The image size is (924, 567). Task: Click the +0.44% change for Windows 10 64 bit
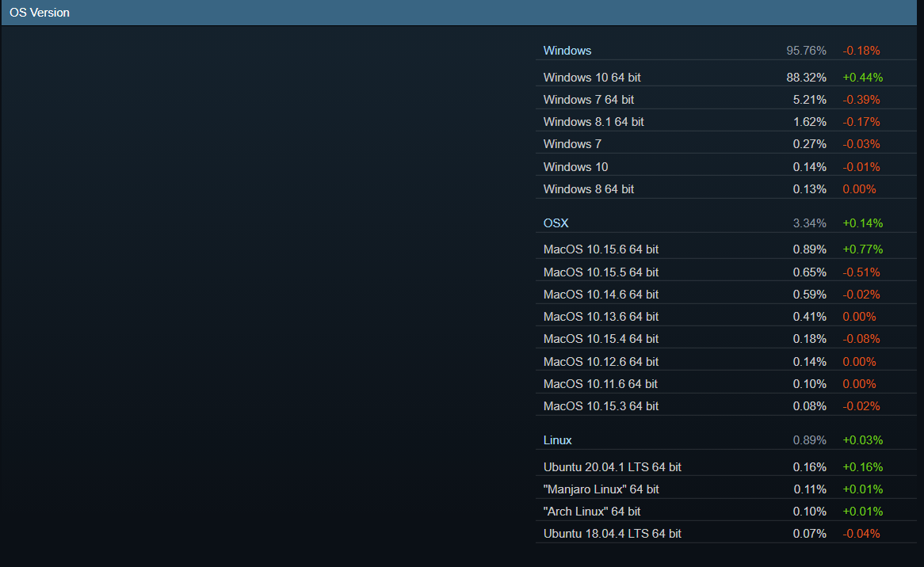(862, 78)
